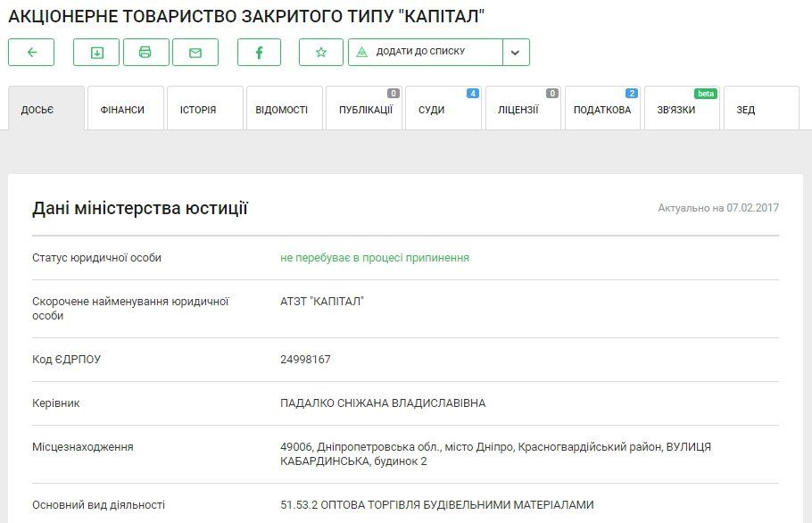Click the star favorites icon
Viewport: 812px width, 523px height.
320,52
